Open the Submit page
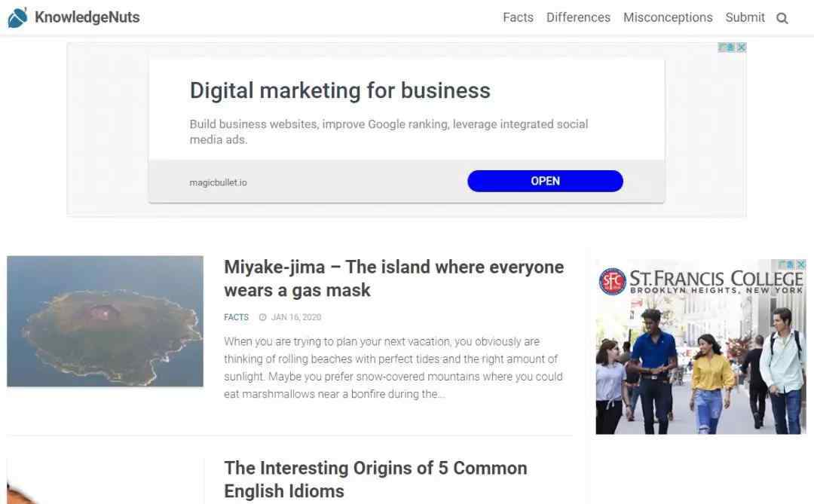The image size is (814, 504). [x=745, y=17]
